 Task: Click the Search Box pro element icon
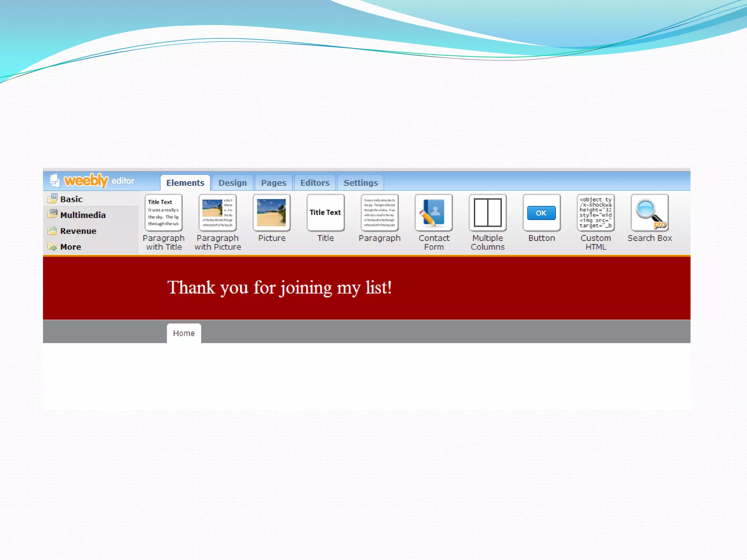650,213
